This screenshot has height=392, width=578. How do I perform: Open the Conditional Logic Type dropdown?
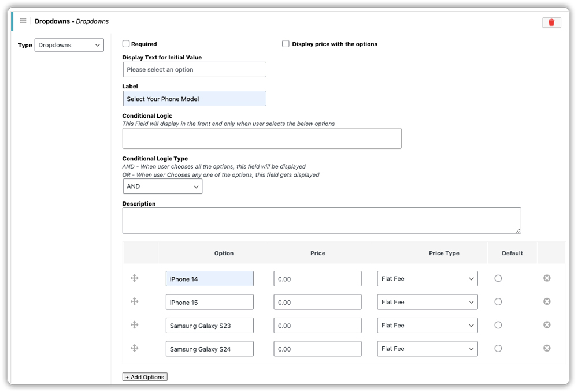click(162, 186)
